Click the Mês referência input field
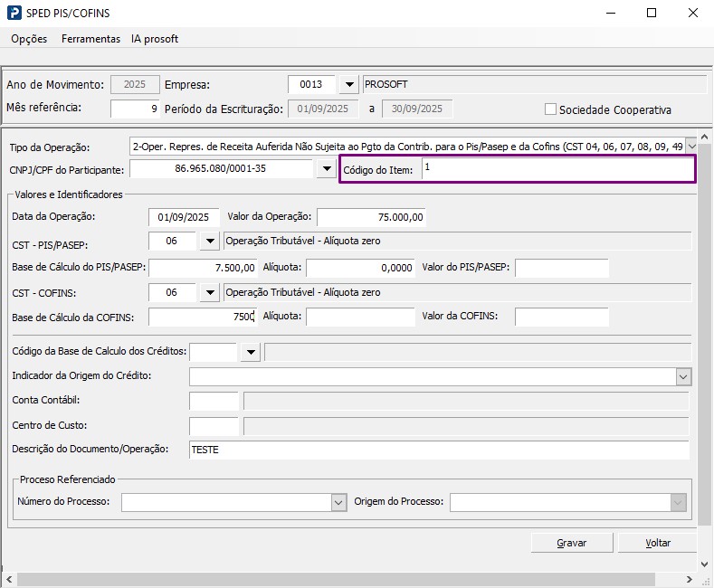714x588 pixels. (x=136, y=109)
